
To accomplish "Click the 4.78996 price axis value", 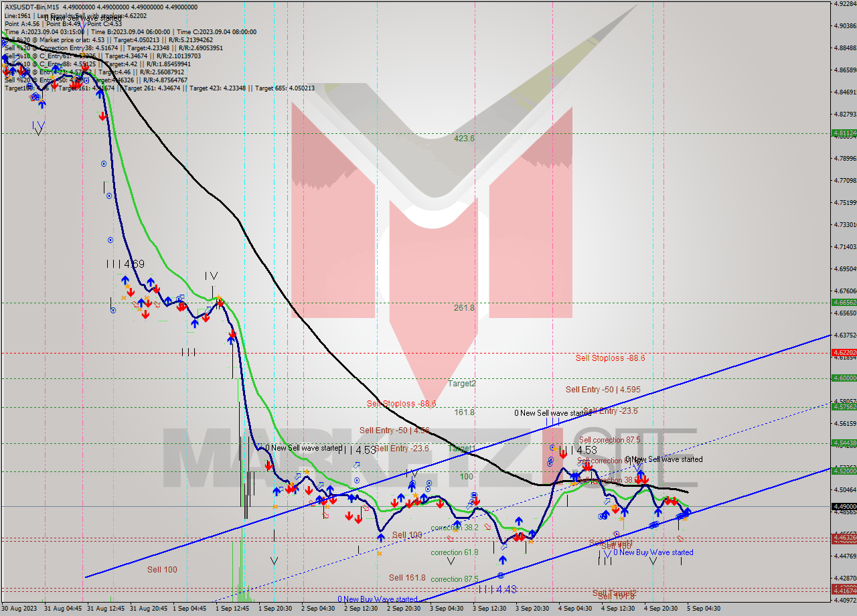I will pos(845,159).
